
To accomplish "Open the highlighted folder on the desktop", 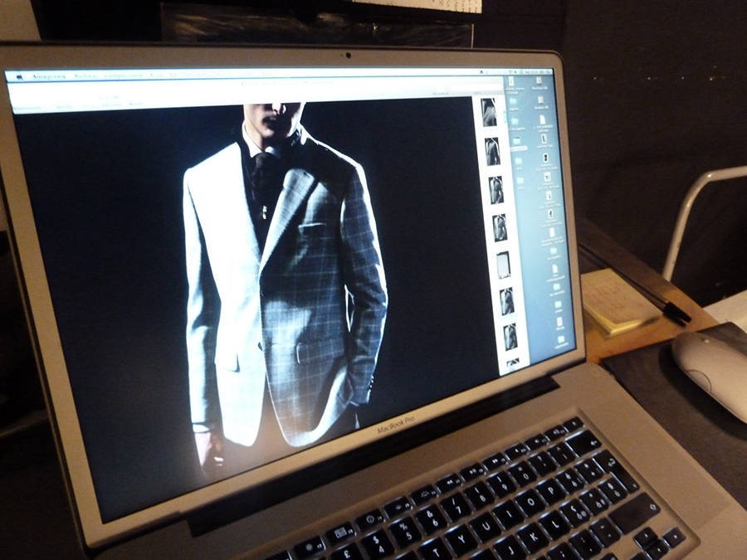I will [519, 143].
